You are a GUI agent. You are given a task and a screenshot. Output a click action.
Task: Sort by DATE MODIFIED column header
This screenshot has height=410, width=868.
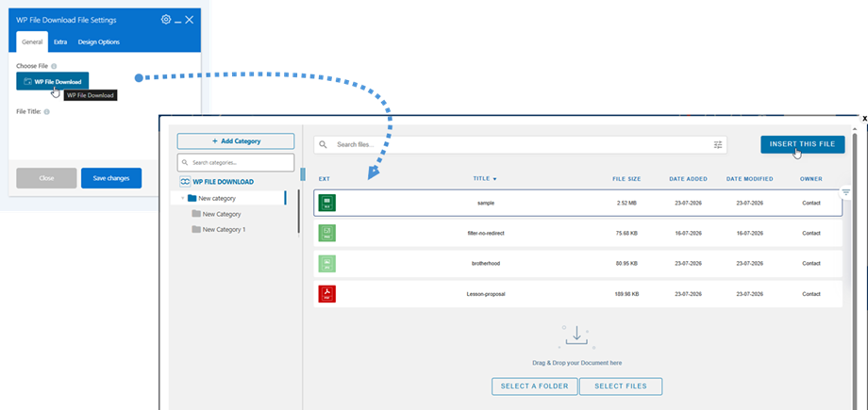[749, 179]
